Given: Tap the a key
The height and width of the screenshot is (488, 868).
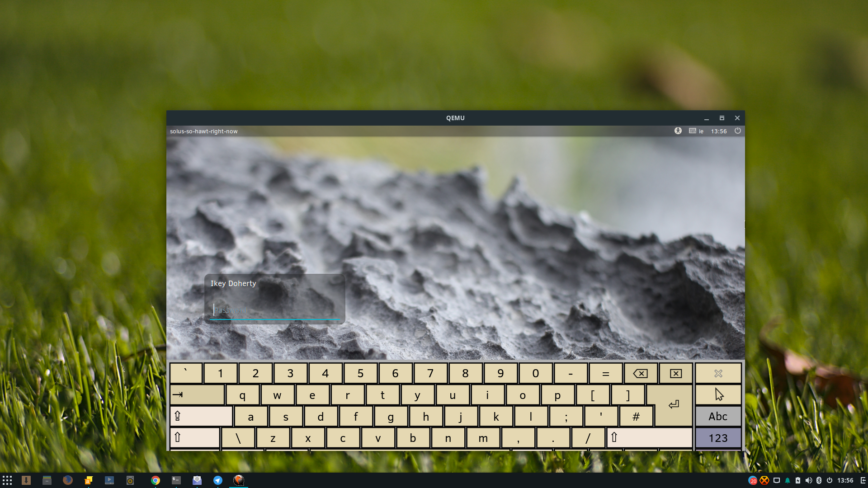Looking at the screenshot, I should pos(251,416).
